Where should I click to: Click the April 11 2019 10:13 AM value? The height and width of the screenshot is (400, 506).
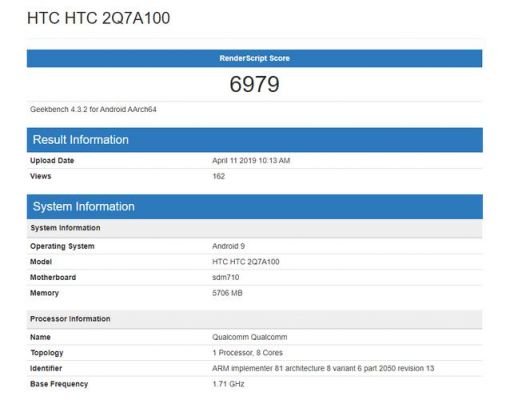[251, 160]
